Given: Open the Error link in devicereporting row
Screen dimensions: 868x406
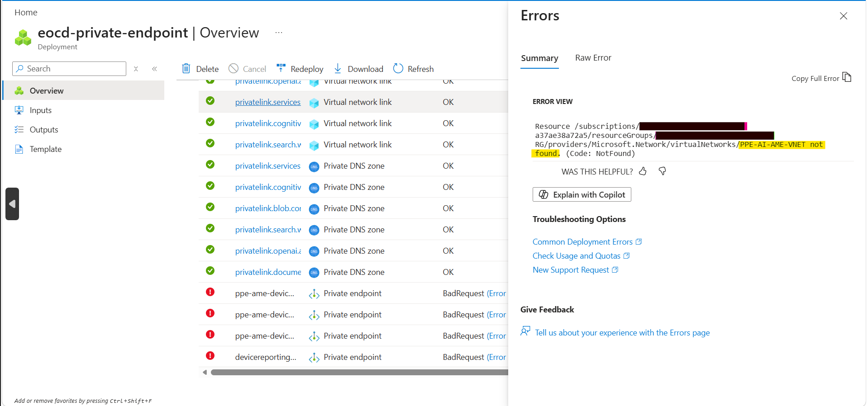Looking at the screenshot, I should [x=496, y=357].
